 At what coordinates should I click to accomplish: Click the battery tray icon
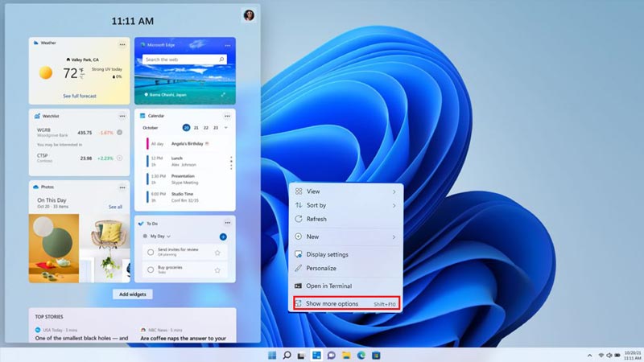pos(617,356)
